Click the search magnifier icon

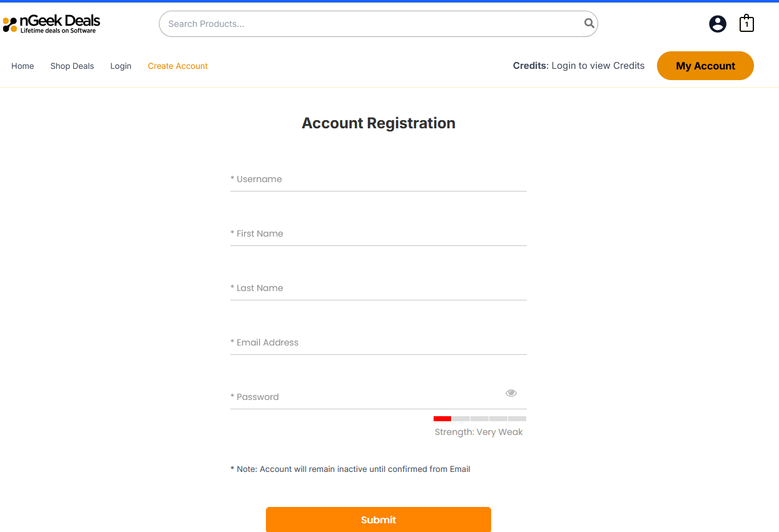coord(589,24)
